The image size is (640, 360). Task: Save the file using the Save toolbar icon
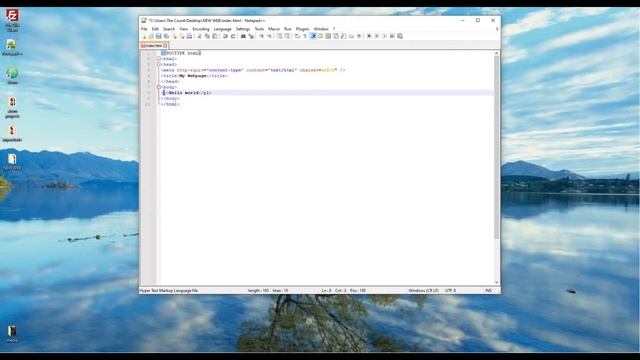click(158, 36)
